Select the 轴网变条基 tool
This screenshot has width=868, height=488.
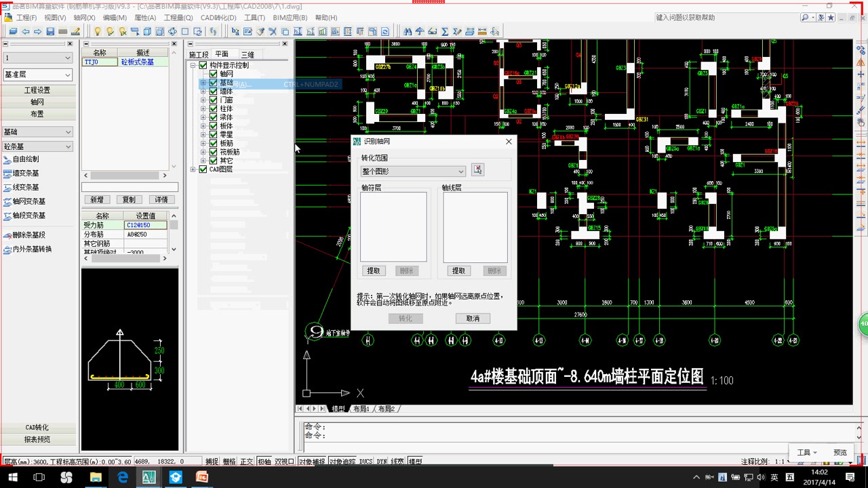[25, 201]
